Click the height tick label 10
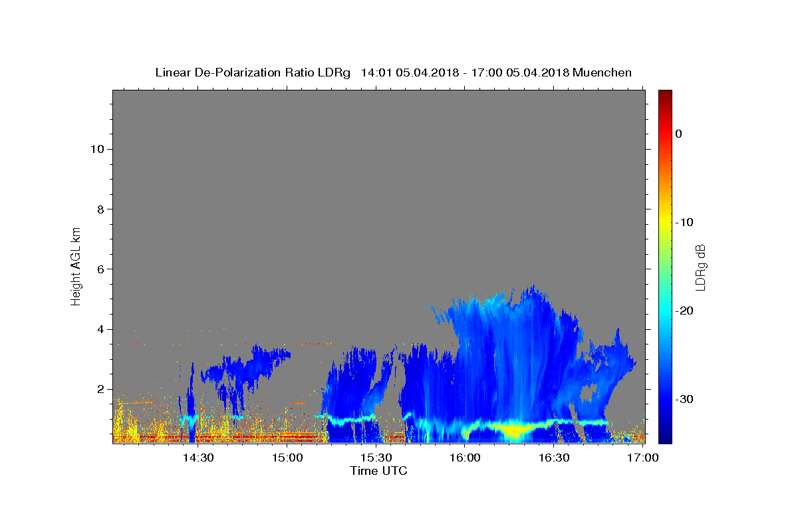This screenshot has width=798, height=532. (x=96, y=149)
